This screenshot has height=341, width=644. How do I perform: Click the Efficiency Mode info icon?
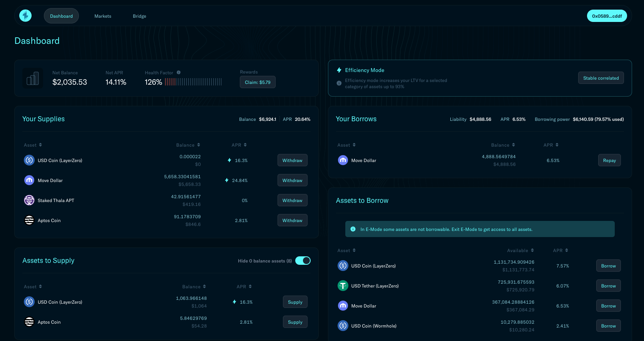[339, 83]
